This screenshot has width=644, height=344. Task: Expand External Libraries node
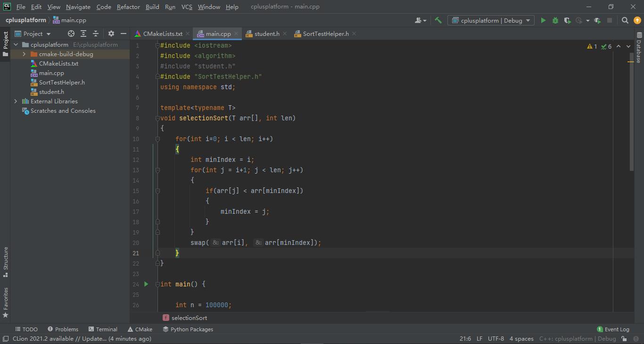point(16,101)
